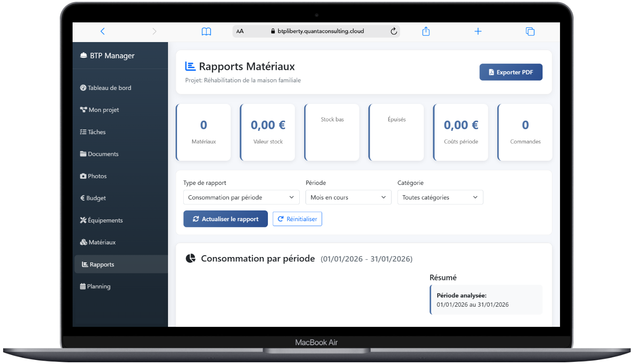The height and width of the screenshot is (364, 633).
Task: Expand the Type de rapport dropdown
Action: pyautogui.click(x=241, y=197)
